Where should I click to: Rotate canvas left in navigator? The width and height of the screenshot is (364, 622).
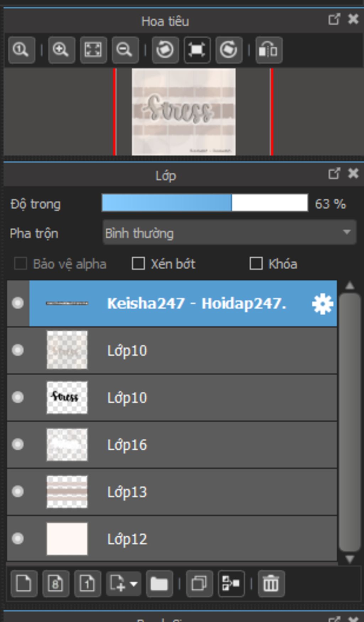click(165, 50)
